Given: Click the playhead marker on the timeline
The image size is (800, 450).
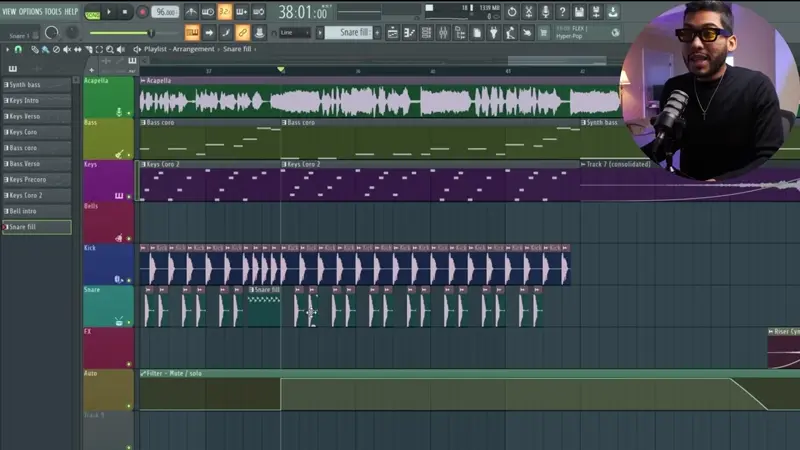Looking at the screenshot, I should click(x=281, y=69).
